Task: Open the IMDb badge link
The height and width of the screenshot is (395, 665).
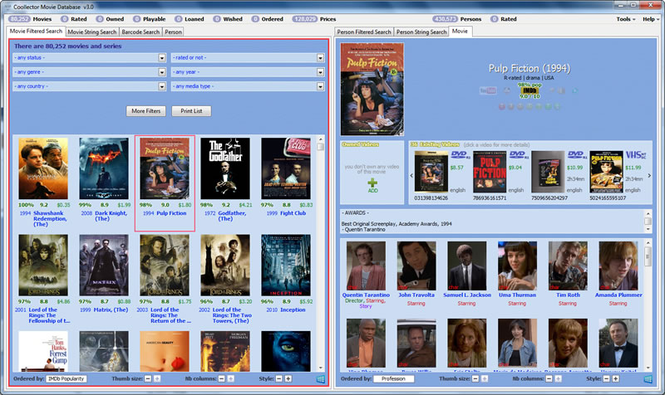Action: click(530, 90)
